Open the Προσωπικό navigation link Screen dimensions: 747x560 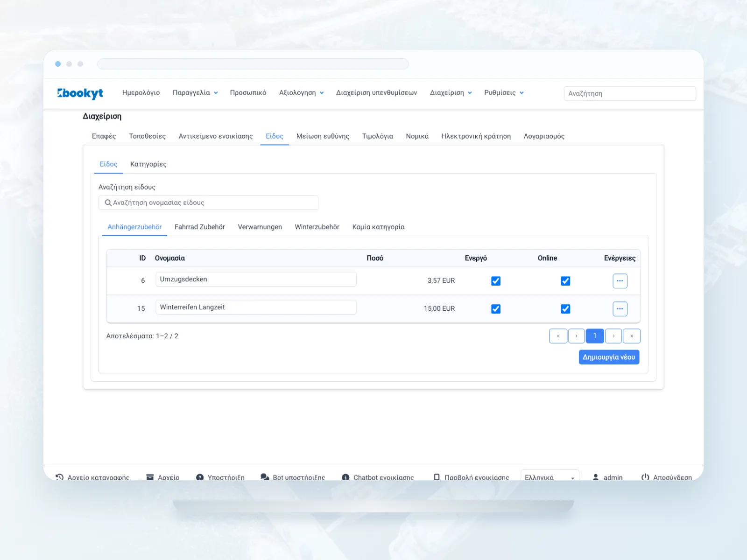tap(248, 93)
